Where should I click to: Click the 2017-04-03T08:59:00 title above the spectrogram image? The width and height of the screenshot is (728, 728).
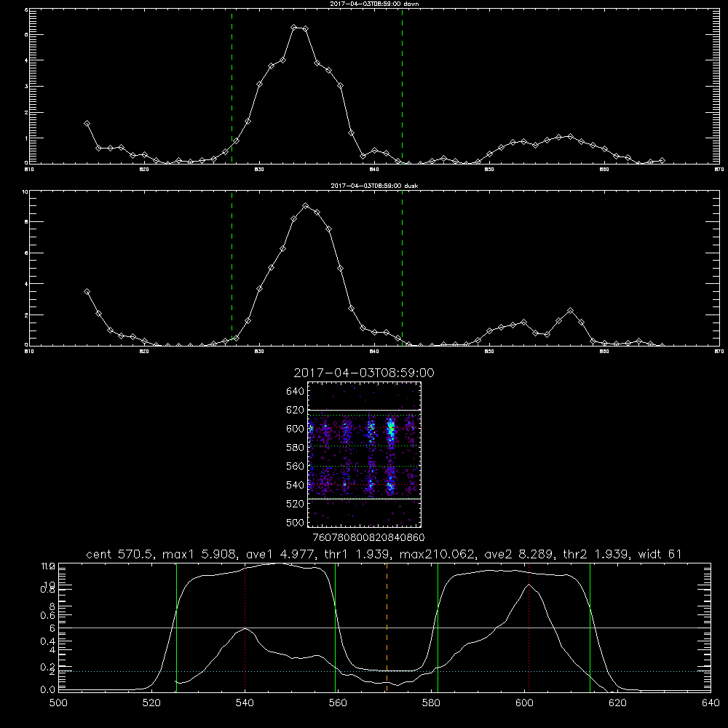click(364, 373)
